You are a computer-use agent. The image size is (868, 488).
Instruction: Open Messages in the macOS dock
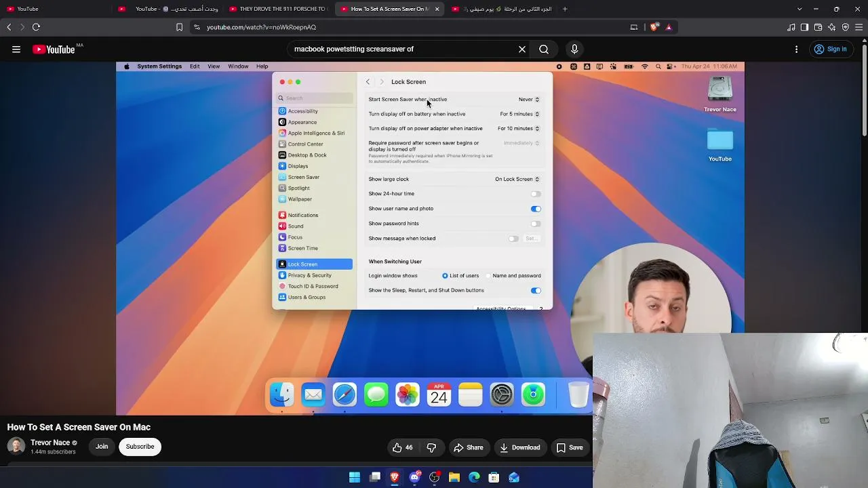click(376, 394)
